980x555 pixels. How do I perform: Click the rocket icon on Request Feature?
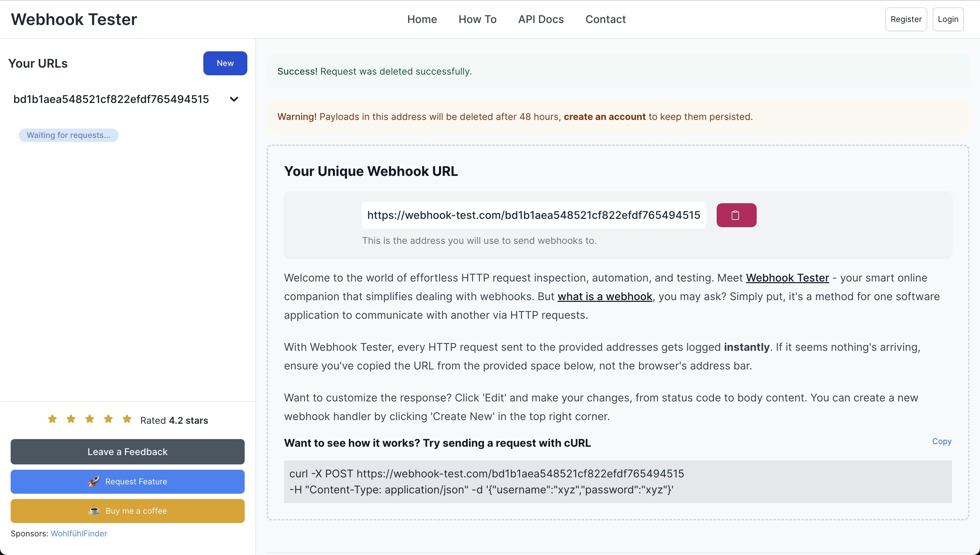pos(94,481)
